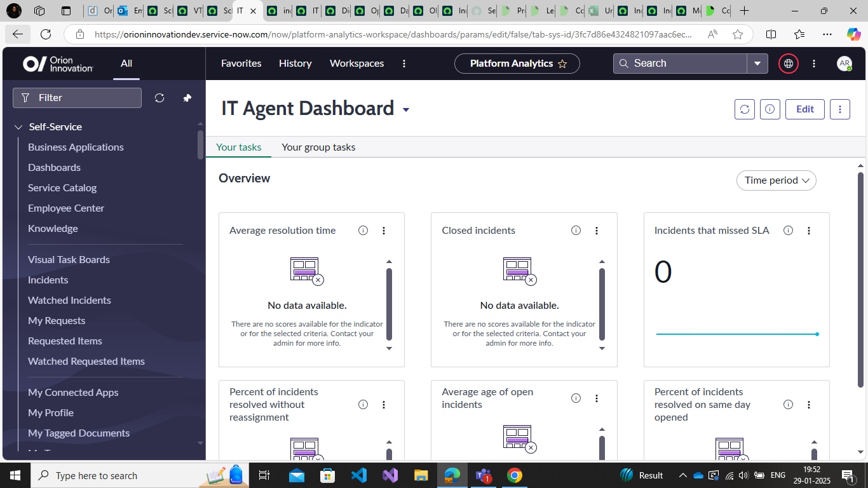The height and width of the screenshot is (488, 868).
Task: View info on Closed incidents widget
Action: (x=575, y=230)
